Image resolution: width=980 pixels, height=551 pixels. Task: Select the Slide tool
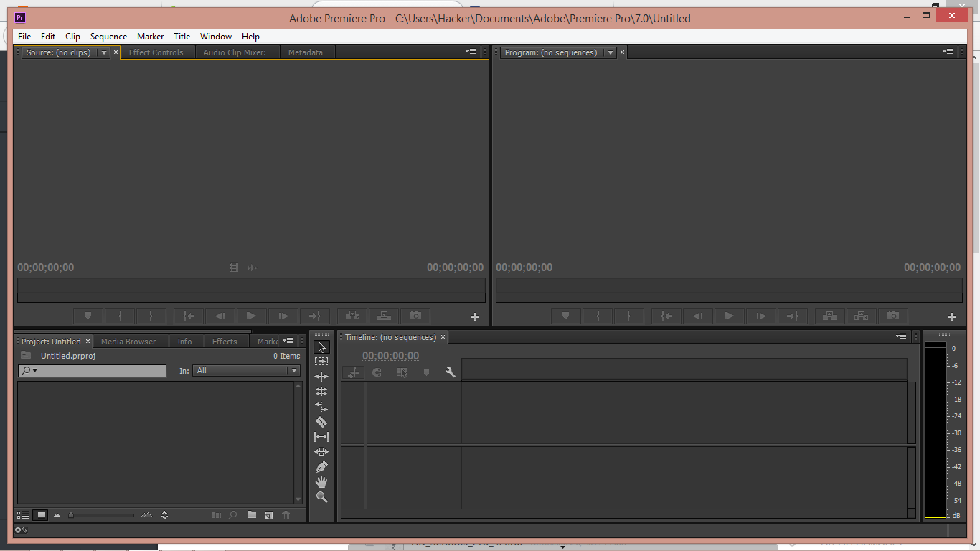321,452
